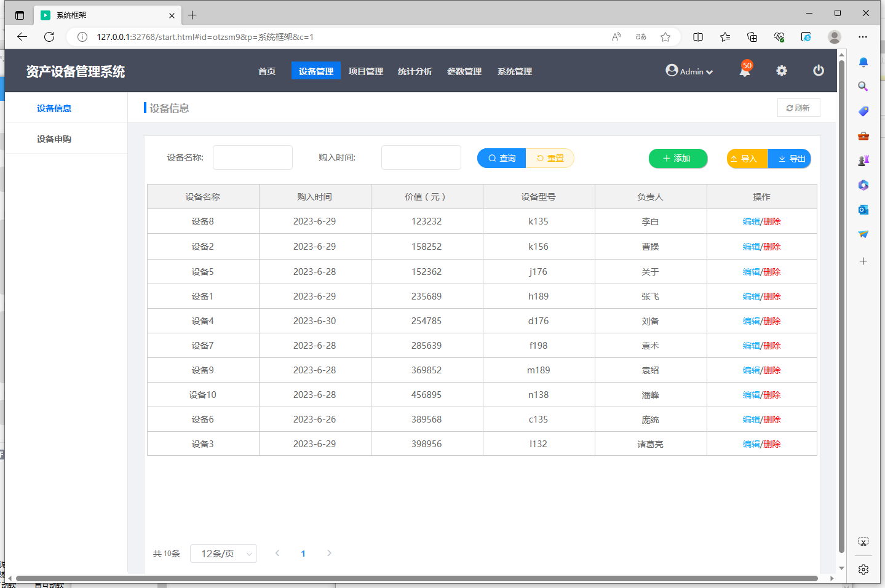
Task: Open the 12条/页 page size dropdown
Action: tap(224, 554)
